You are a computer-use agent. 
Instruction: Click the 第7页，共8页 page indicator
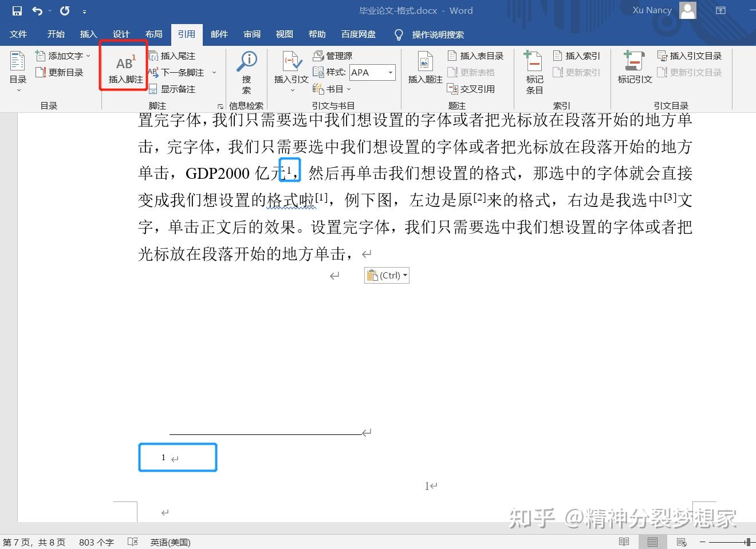click(x=34, y=542)
